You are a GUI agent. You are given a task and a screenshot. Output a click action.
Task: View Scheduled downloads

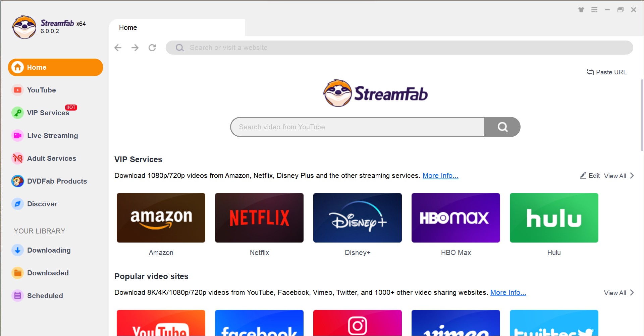(45, 295)
